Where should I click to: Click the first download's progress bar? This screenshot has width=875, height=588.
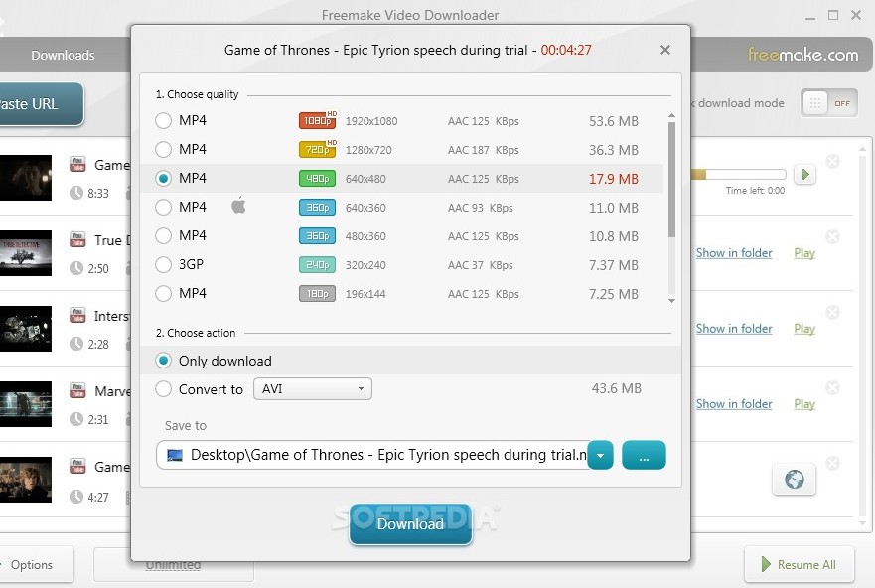(738, 175)
